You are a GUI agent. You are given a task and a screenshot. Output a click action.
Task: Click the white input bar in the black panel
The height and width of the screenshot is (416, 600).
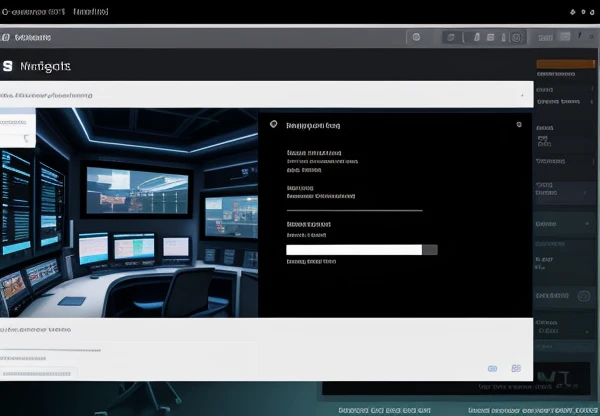click(x=354, y=250)
